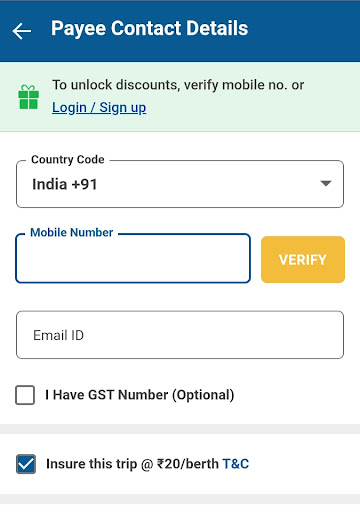
Task: Tap the green gift box icon
Action: point(29,97)
